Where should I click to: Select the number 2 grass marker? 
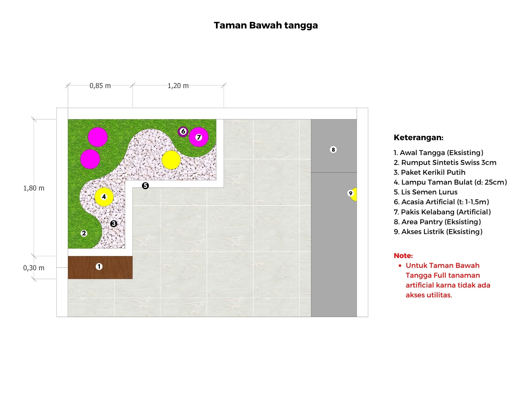84,233
